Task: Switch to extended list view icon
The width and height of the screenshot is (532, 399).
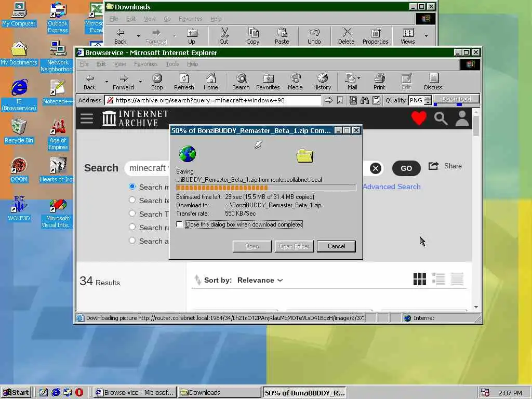Action: pyautogui.click(x=438, y=279)
